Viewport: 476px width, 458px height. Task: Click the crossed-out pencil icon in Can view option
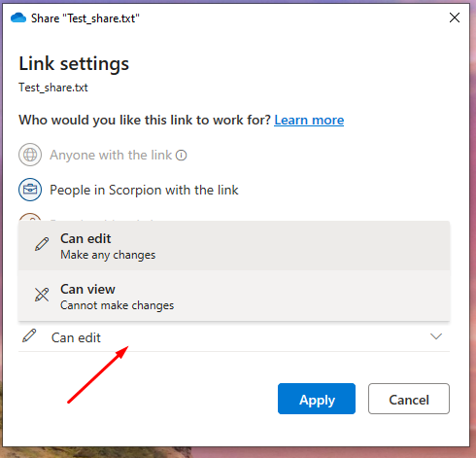pyautogui.click(x=42, y=295)
